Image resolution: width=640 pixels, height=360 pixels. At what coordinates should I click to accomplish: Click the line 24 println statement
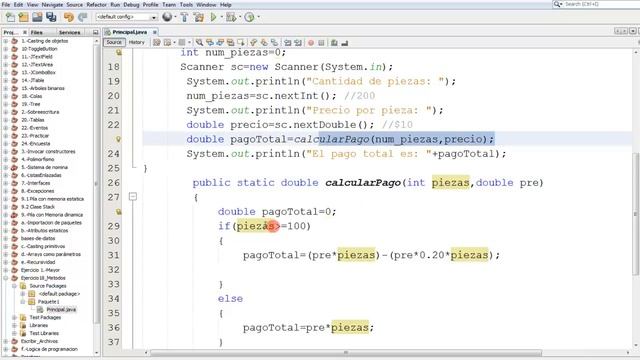pos(346,154)
